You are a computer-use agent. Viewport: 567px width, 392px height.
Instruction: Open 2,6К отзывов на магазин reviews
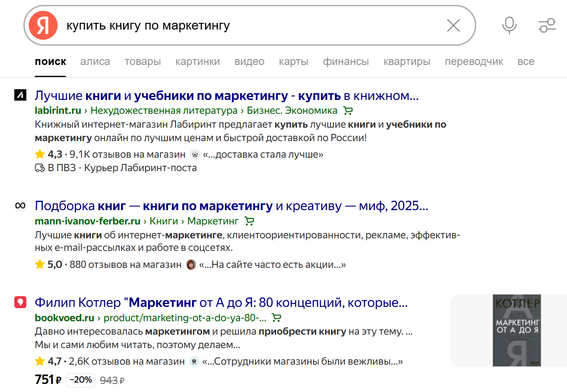[x=127, y=362]
